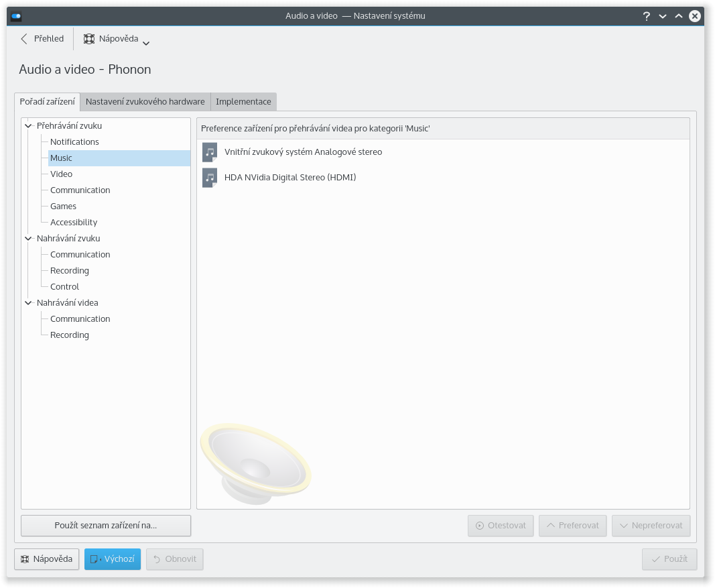Switch to Nastavení zvukového hardware tab
The width and height of the screenshot is (715, 588).
tap(145, 102)
